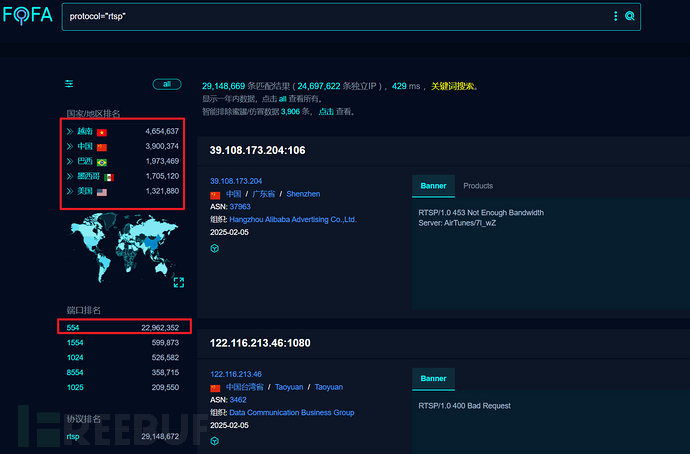Click cube icon under 39.108.173.204 result

click(214, 249)
